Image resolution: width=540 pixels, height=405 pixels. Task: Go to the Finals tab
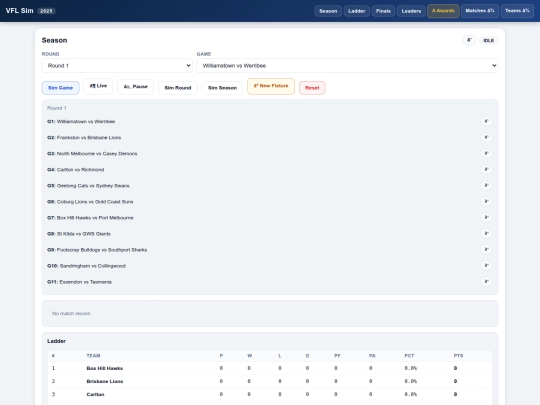pos(383,11)
